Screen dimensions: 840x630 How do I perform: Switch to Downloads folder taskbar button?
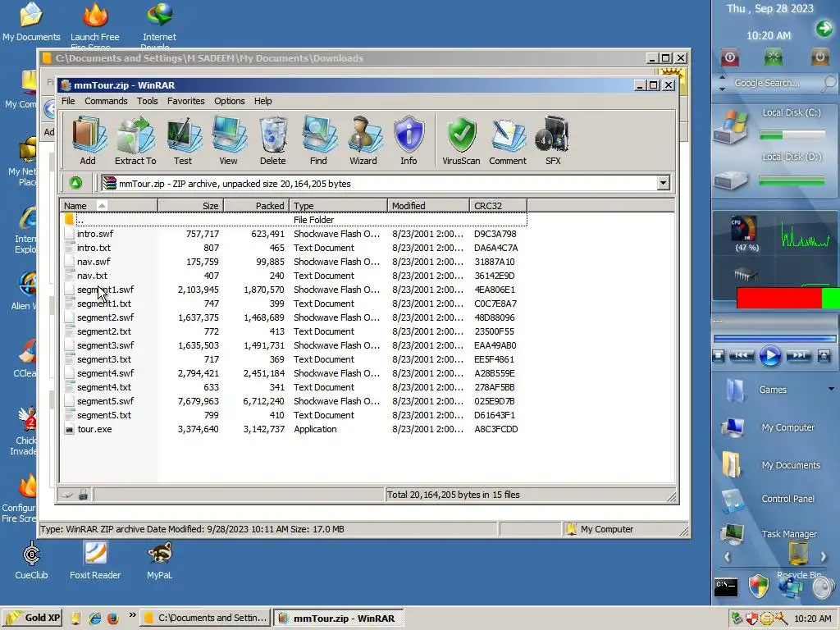coord(205,618)
